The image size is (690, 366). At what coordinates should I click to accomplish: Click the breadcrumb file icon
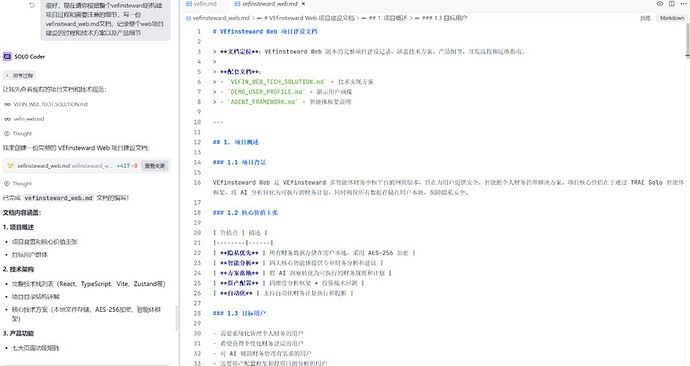[x=188, y=18]
